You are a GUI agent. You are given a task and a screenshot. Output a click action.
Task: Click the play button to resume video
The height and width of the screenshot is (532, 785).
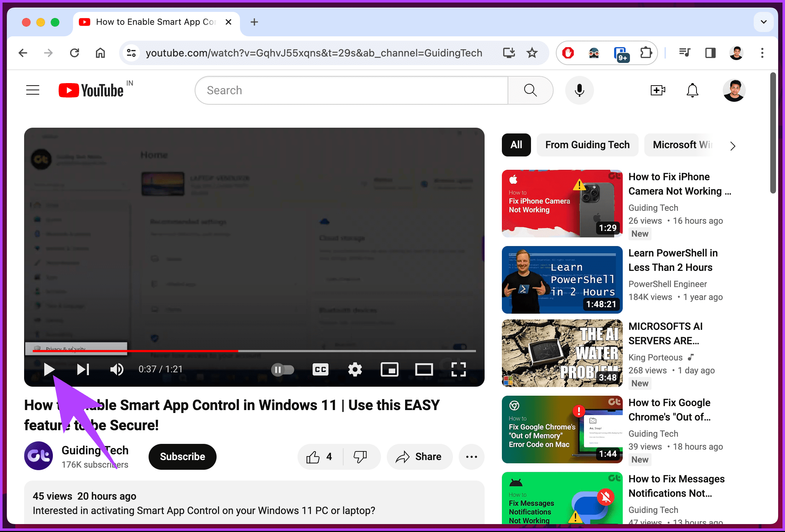pyautogui.click(x=49, y=369)
